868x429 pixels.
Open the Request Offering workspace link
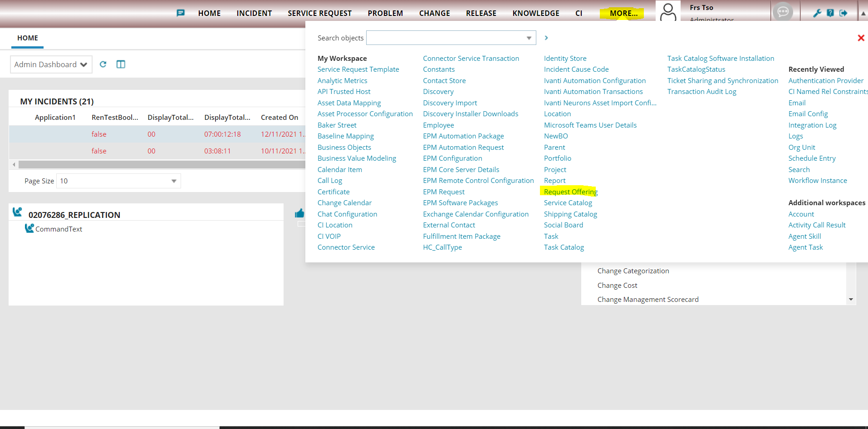click(570, 192)
